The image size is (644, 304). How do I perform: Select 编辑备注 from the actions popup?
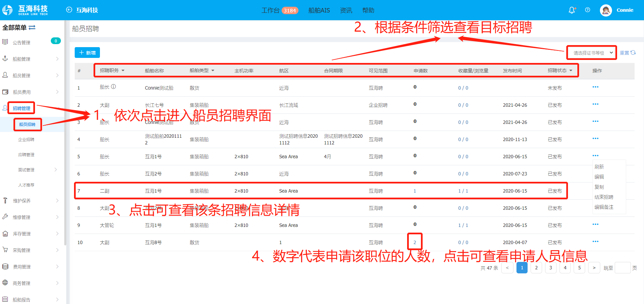tap(604, 207)
